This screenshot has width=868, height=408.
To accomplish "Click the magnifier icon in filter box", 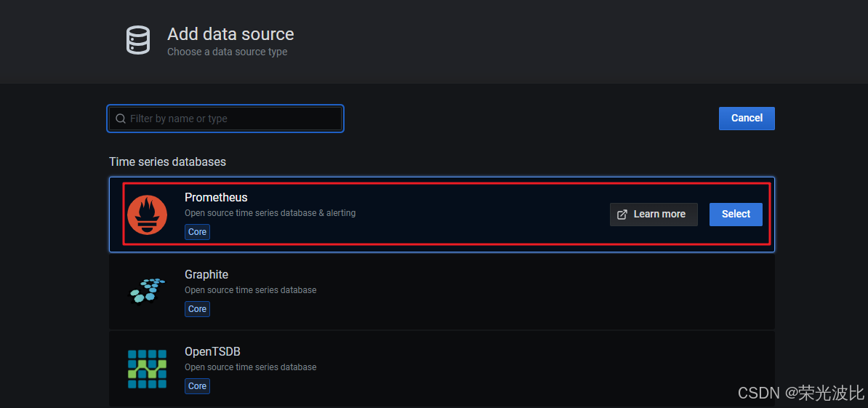I will point(120,119).
